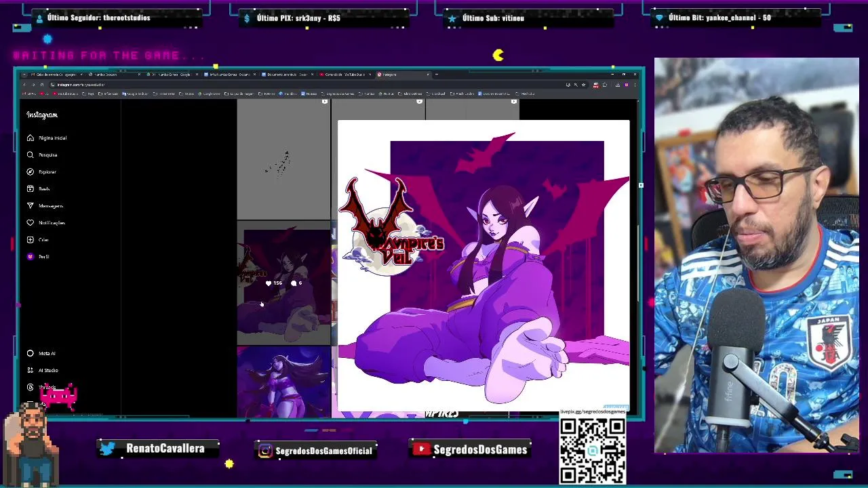The width and height of the screenshot is (868, 488).
Task: Open the Instagram Página Inicial home icon
Action: click(31, 138)
